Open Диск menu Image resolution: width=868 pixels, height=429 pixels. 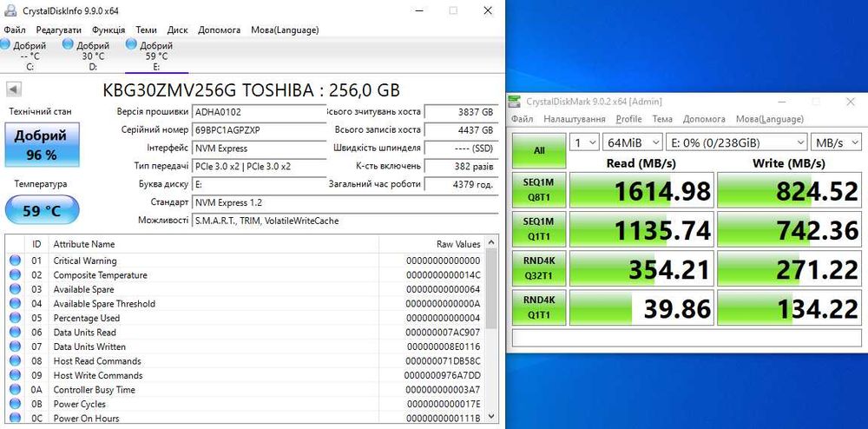178,30
